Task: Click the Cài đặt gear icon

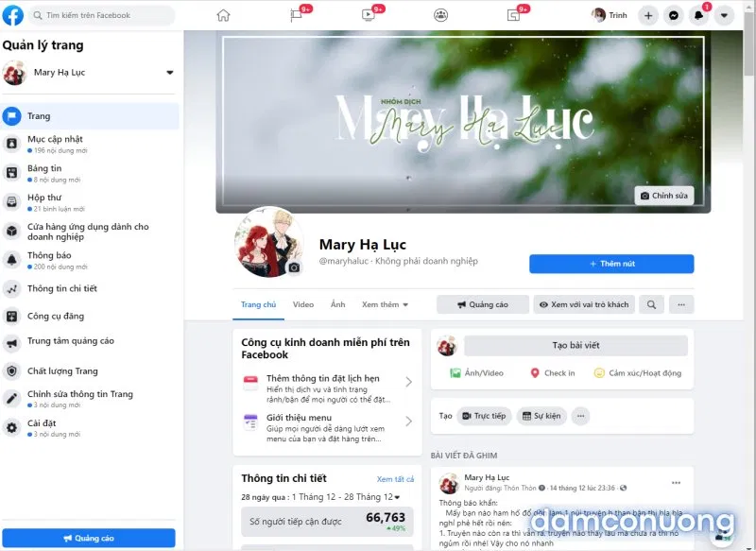Action: pyautogui.click(x=12, y=427)
